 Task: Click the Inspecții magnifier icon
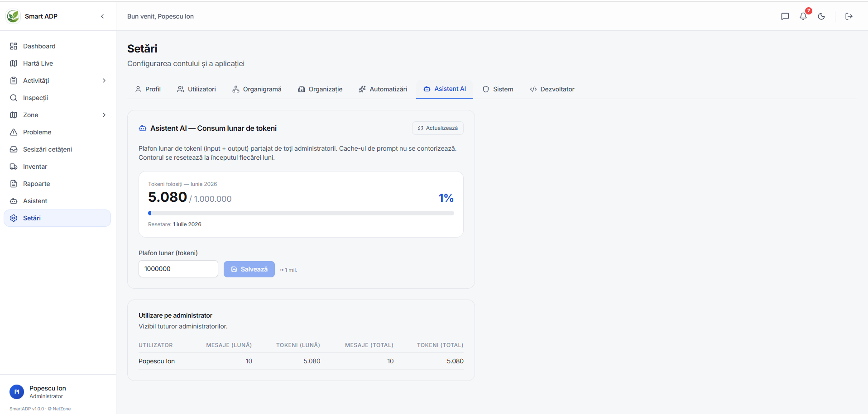[14, 98]
